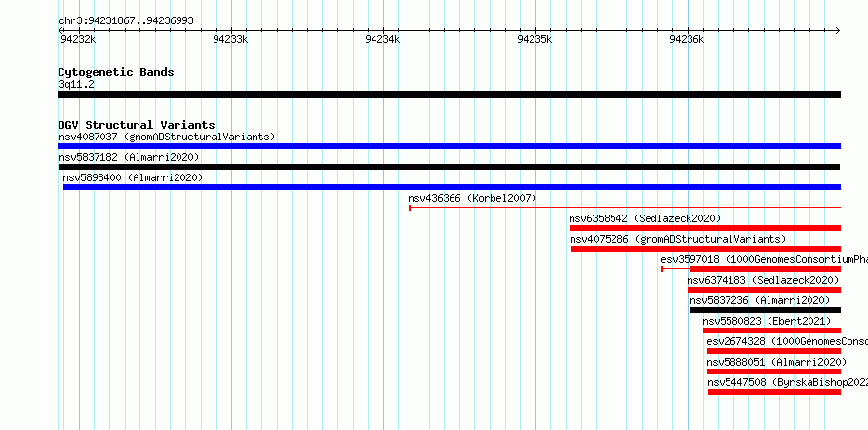Select the red nsv6358542 variant bar
Screen dimensions: 868x430
pos(705,228)
